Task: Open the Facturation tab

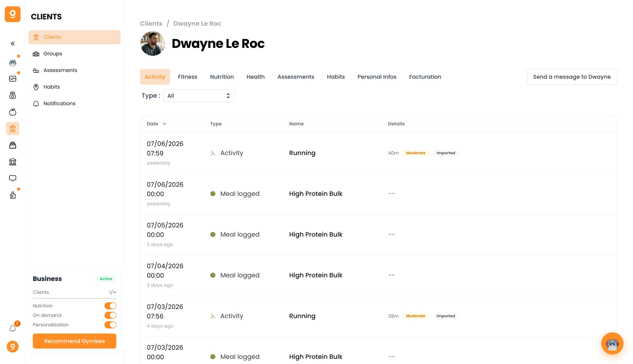Action: coord(425,77)
